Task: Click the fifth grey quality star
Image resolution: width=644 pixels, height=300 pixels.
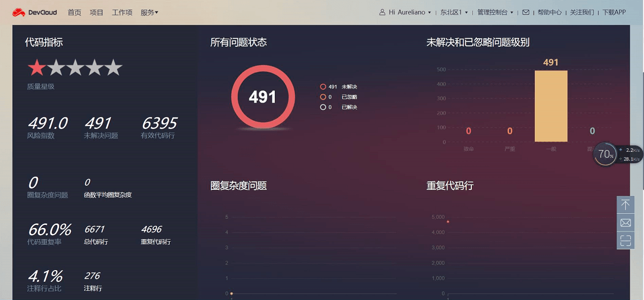Action: tap(113, 68)
